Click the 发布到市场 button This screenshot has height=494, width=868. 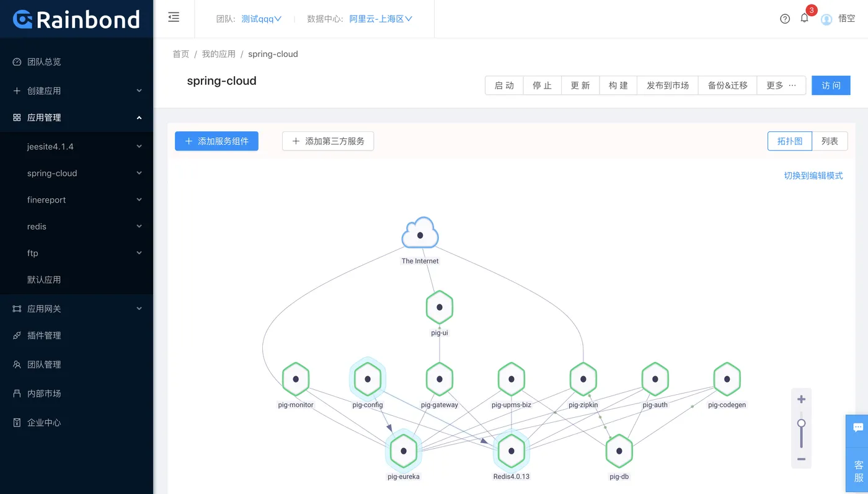tap(668, 86)
